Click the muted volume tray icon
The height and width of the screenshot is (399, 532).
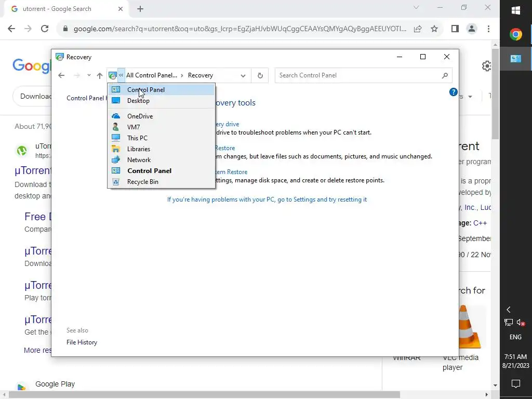click(521, 322)
